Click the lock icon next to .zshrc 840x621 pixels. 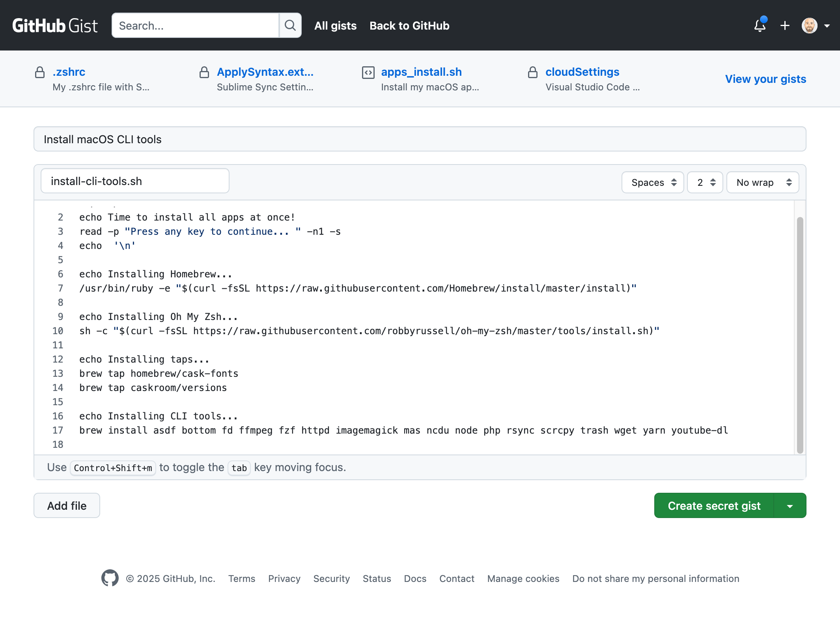tap(39, 72)
